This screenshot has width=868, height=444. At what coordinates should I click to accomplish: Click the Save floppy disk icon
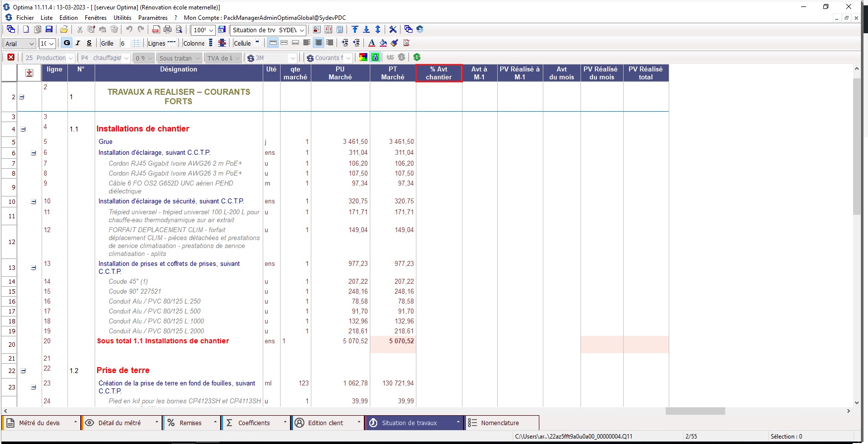coord(49,30)
